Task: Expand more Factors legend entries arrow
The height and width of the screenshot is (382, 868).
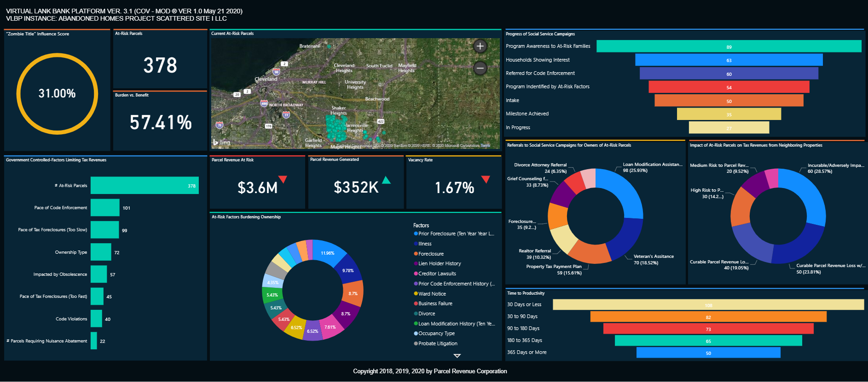Action: click(x=457, y=356)
